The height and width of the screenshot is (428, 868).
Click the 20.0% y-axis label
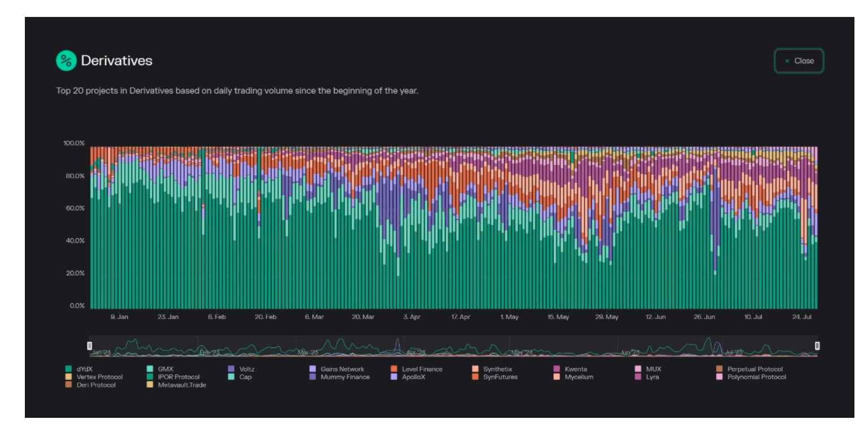(75, 273)
